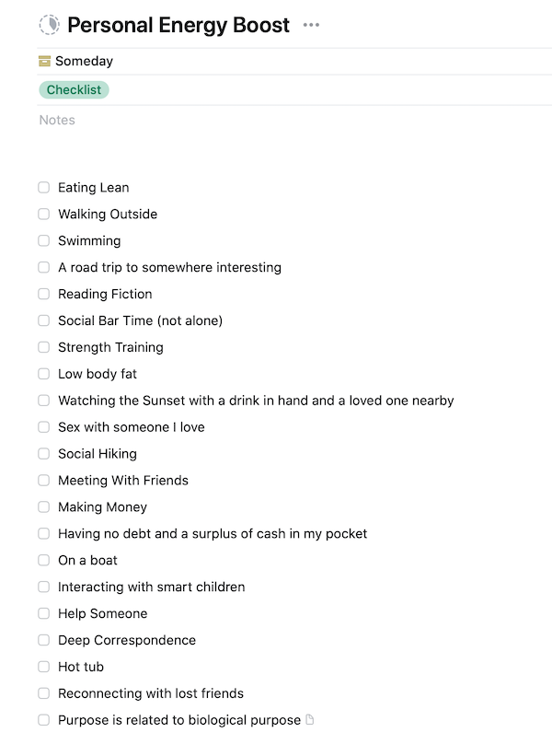Check off Eating Lean

[44, 188]
